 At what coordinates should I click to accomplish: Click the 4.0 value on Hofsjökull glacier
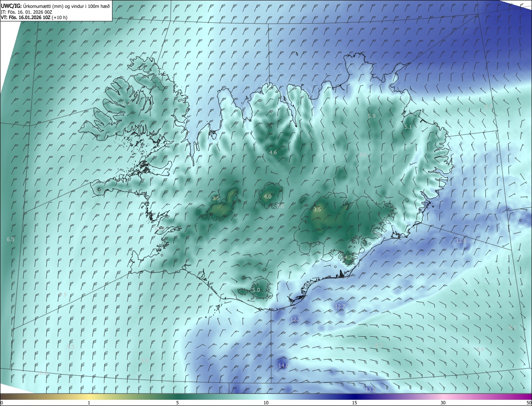267,197
